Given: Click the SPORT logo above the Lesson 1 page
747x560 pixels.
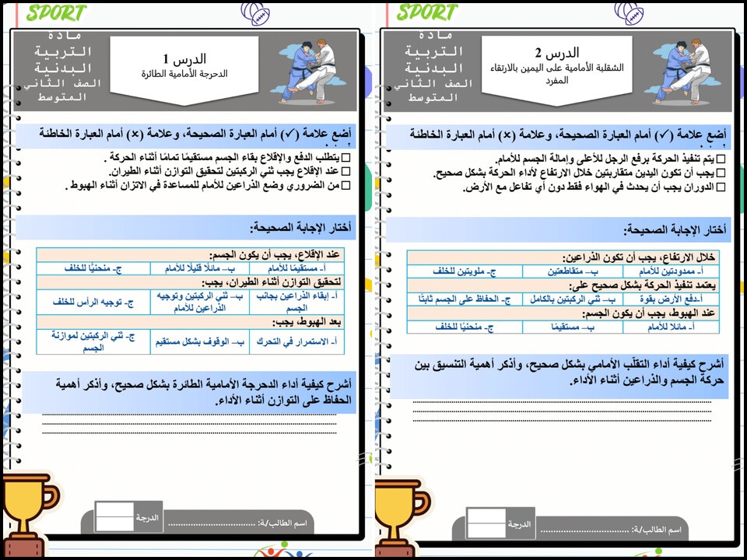Looking at the screenshot, I should tap(56, 13).
